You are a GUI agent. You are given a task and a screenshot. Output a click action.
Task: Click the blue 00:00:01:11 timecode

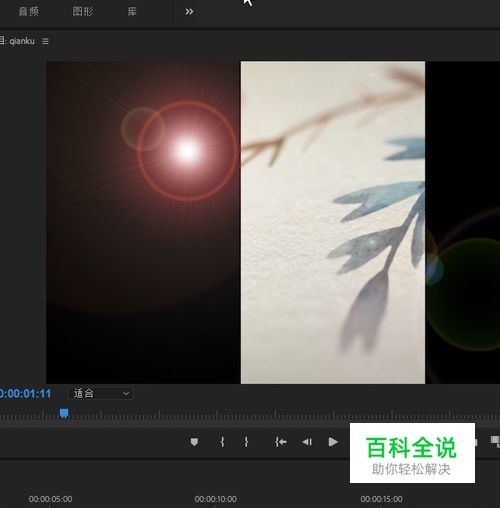coord(25,394)
